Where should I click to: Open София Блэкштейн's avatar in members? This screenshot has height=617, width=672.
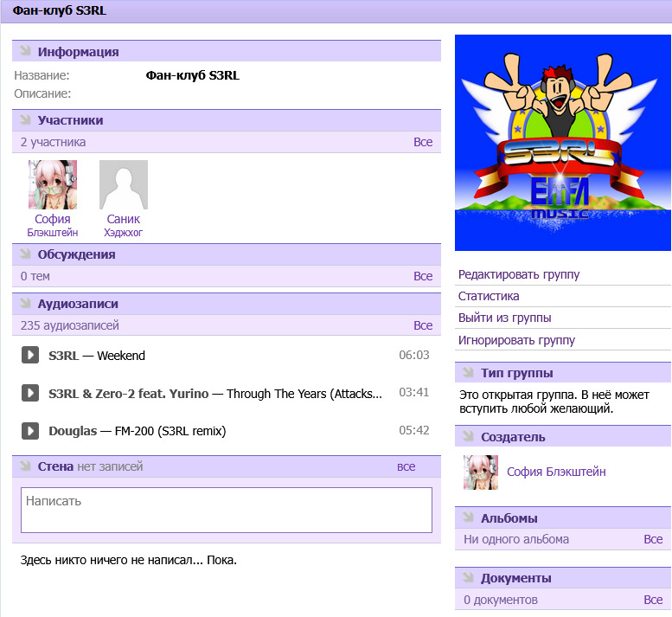pyautogui.click(x=53, y=185)
